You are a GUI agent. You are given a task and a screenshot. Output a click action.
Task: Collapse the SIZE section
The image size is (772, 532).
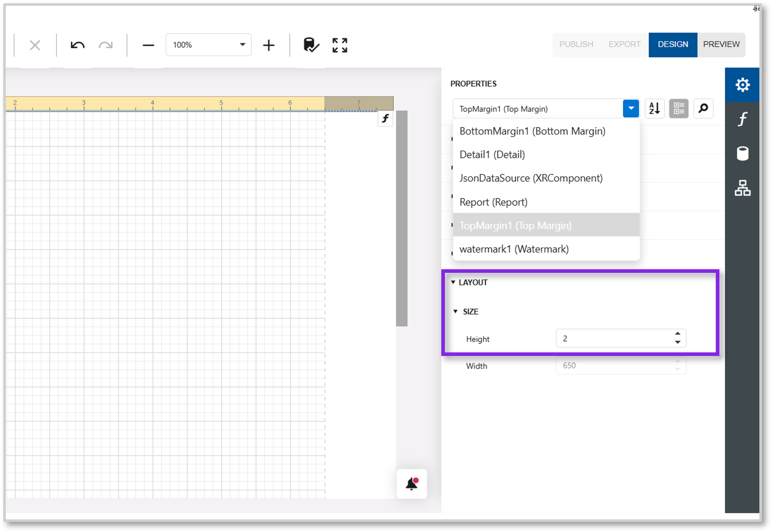[x=455, y=312]
